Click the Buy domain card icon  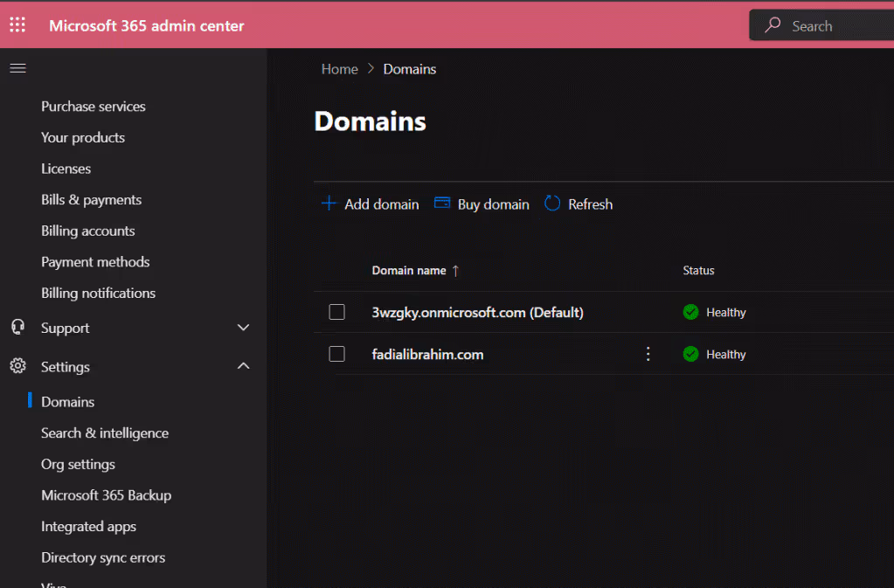pos(442,203)
